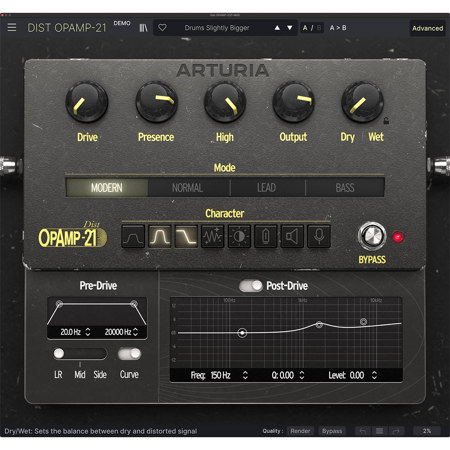
Task: Select the middle EQ band node
Action: click(319, 324)
